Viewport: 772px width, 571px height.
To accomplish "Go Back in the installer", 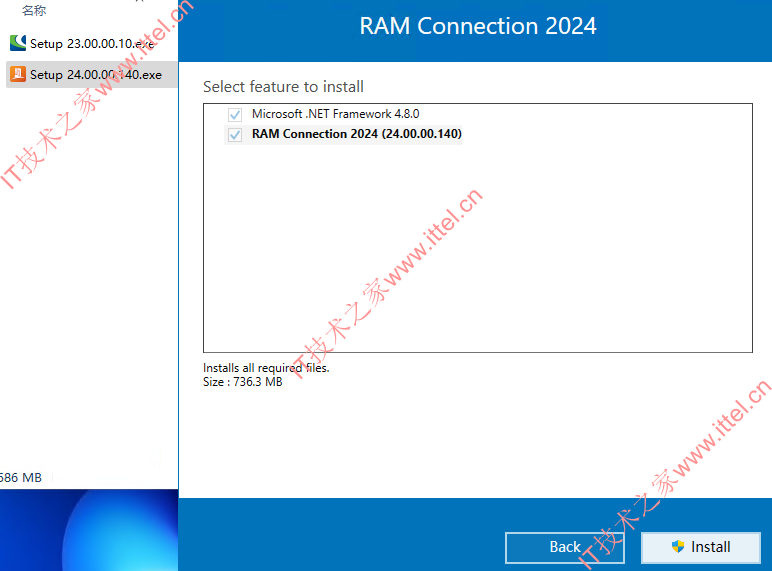I will [x=565, y=547].
